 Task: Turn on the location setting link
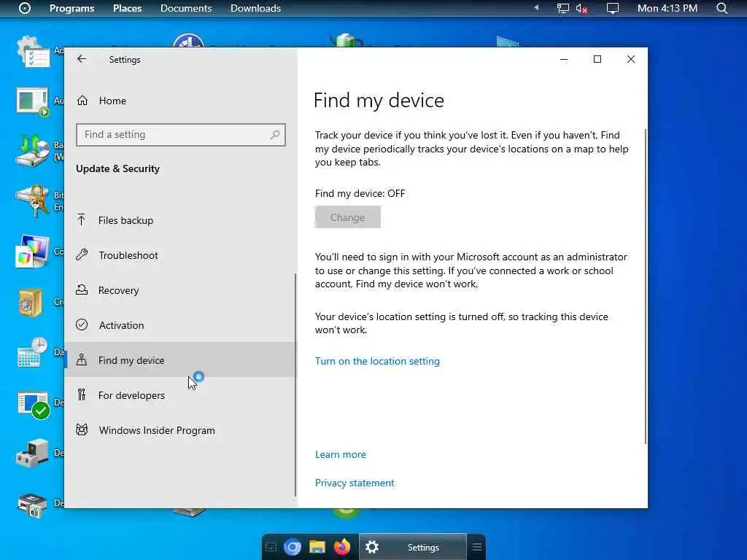click(377, 361)
